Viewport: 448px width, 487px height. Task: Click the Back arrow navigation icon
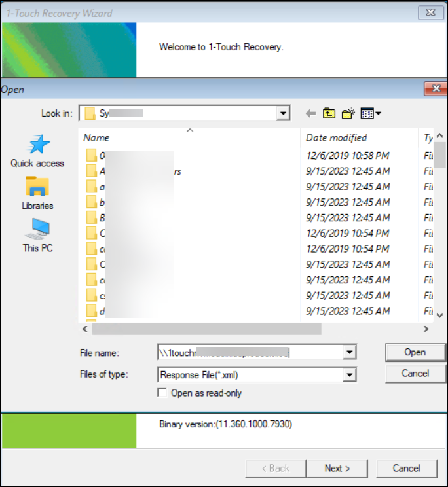point(310,113)
